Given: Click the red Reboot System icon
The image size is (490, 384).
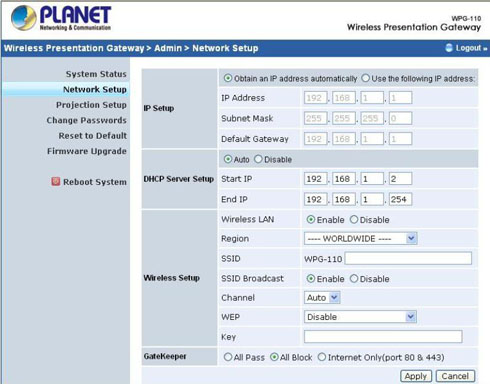Looking at the screenshot, I should coord(56,181).
